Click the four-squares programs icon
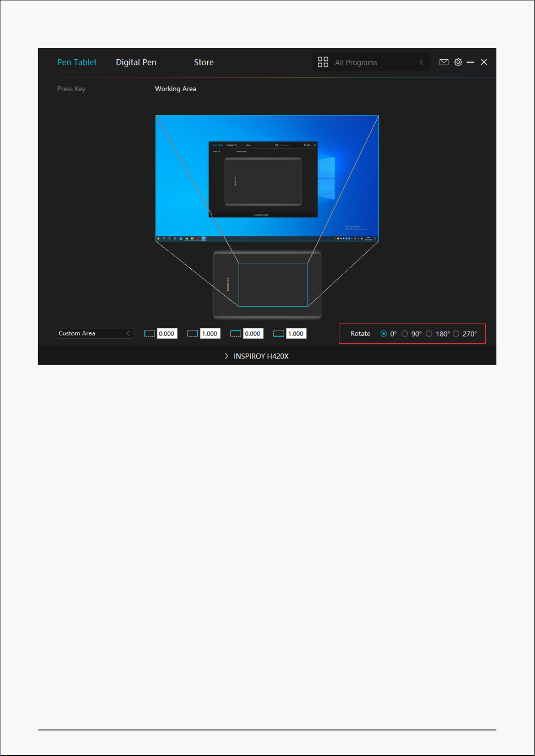The width and height of the screenshot is (535, 756). [x=323, y=62]
